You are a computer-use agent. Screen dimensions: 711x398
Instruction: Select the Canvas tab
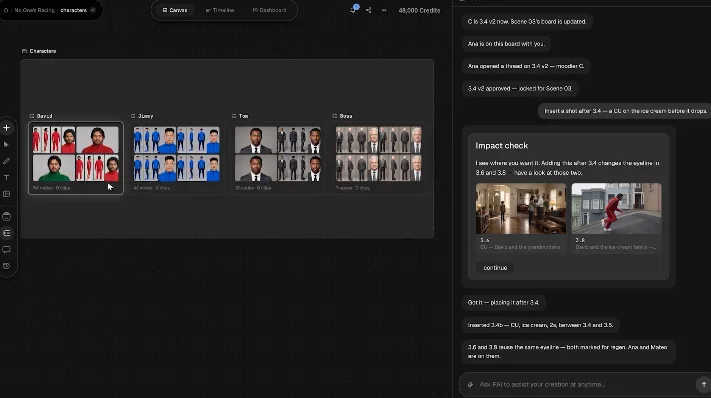tap(175, 10)
